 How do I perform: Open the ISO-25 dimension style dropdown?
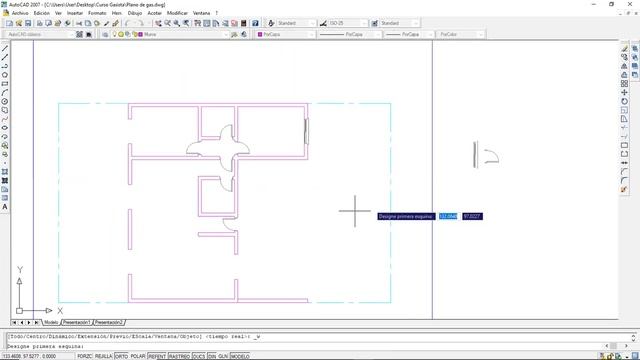pos(364,23)
